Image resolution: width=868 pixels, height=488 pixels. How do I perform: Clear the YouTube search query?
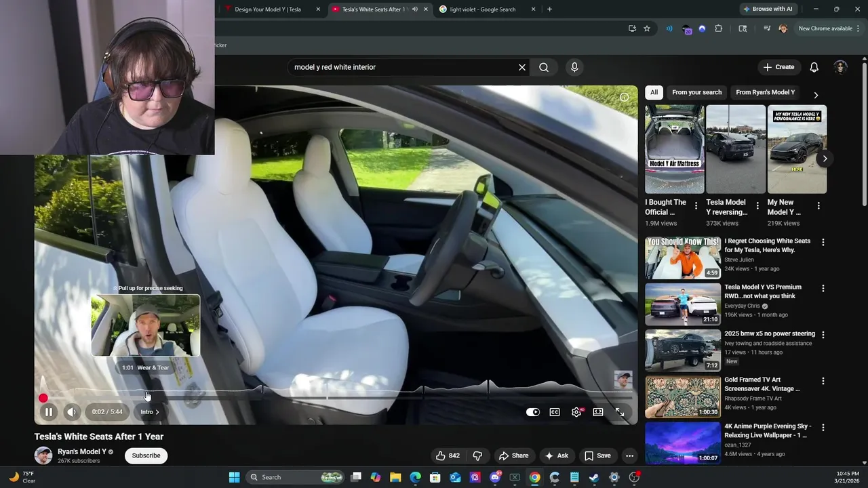(522, 67)
